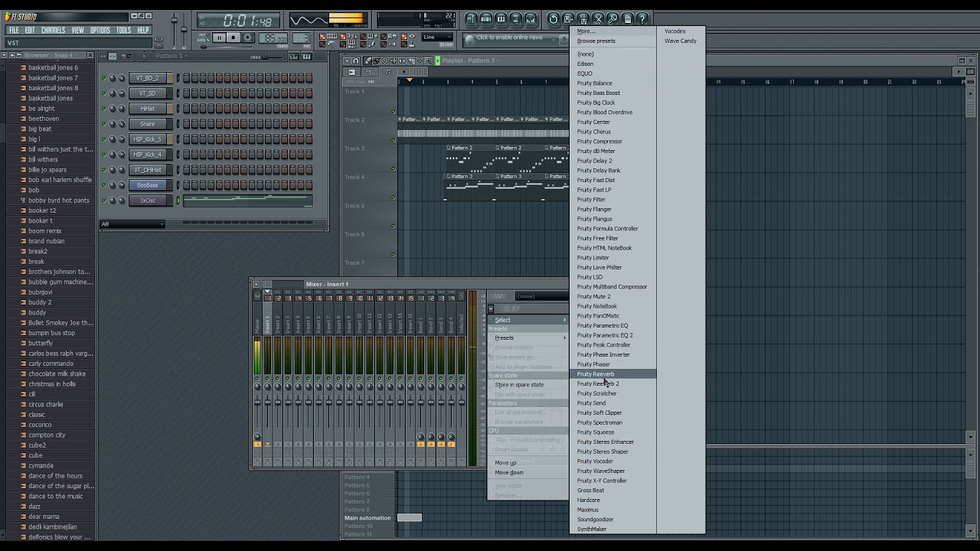Open the OPTIONS menu
980x551 pixels.
[100, 31]
